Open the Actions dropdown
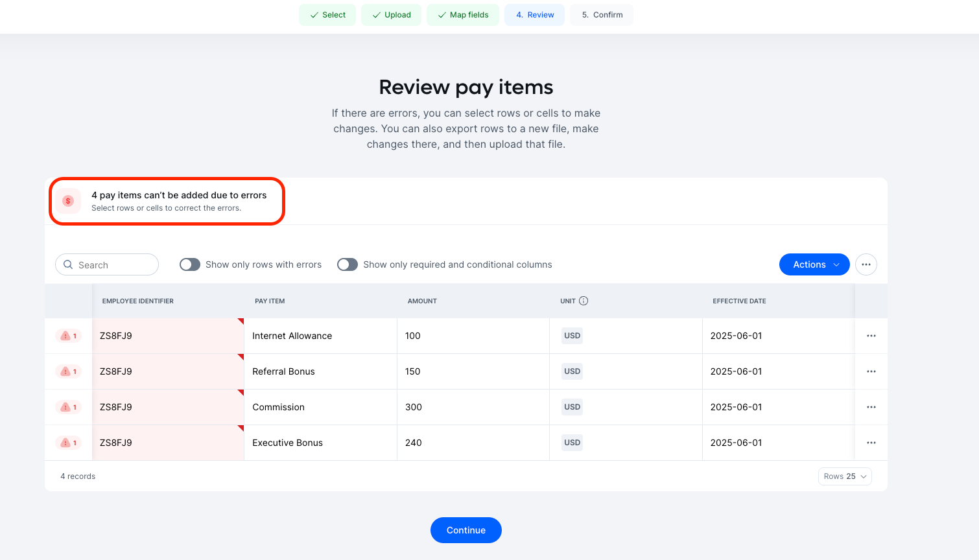The image size is (979, 560). [814, 264]
